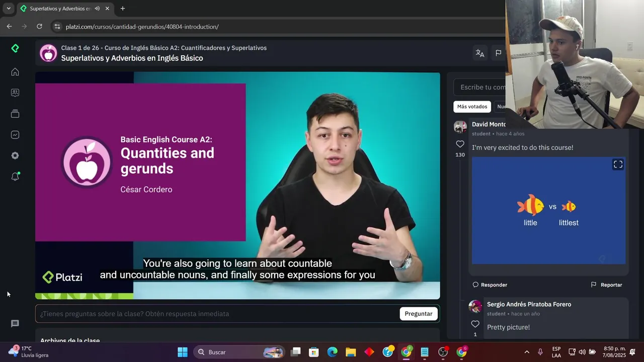Viewport: 644px width, 362px height.
Task: Type a question in class question field
Action: click(x=218, y=314)
